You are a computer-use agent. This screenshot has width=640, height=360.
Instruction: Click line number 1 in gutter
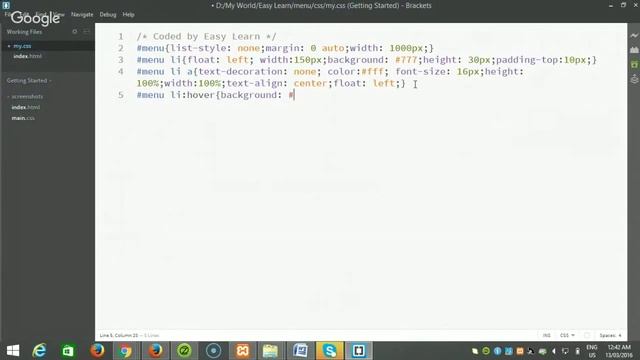tap(121, 36)
